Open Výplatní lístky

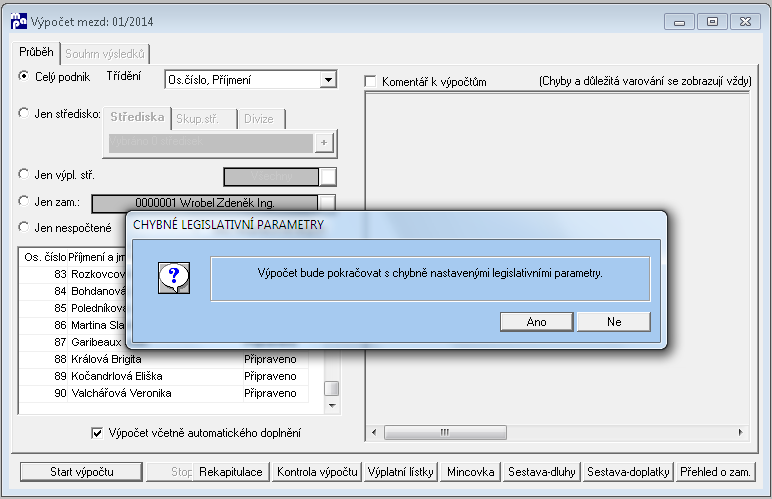[401, 472]
